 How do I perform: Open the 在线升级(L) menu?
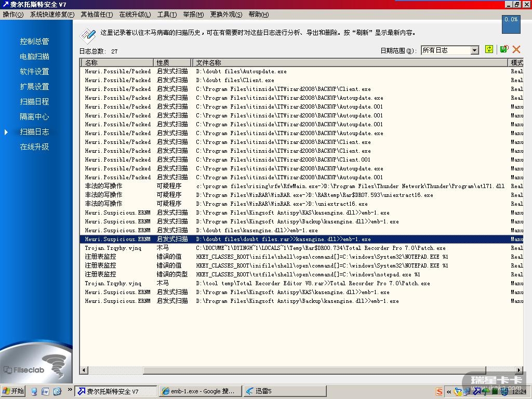point(135,14)
